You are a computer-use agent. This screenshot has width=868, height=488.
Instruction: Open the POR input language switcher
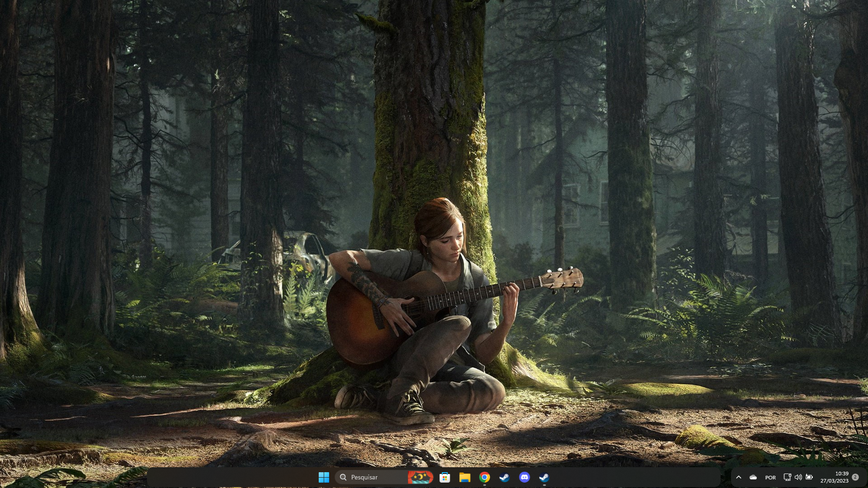[x=770, y=478]
